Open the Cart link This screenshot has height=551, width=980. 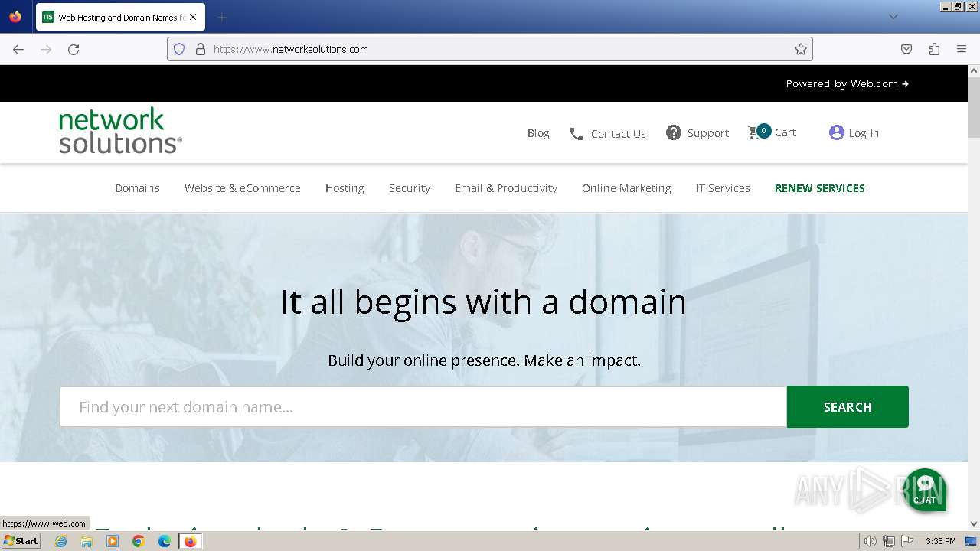click(786, 132)
